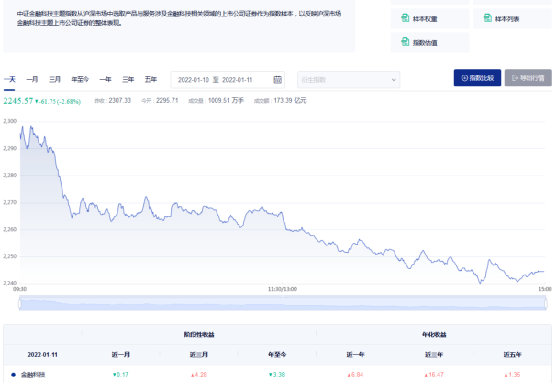Click the 6.84 one-year return value
Screen dimensions: 554x383
355,375
